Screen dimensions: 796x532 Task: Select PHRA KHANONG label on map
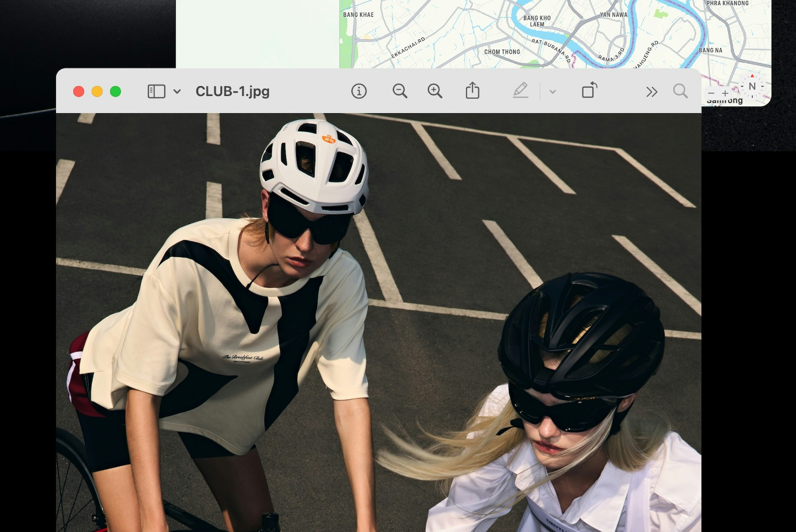pos(728,3)
